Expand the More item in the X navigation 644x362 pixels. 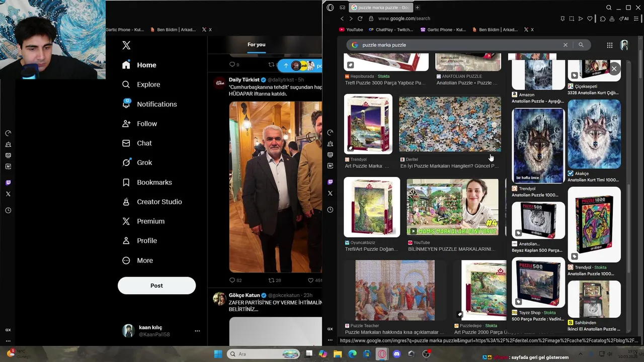coord(137,260)
